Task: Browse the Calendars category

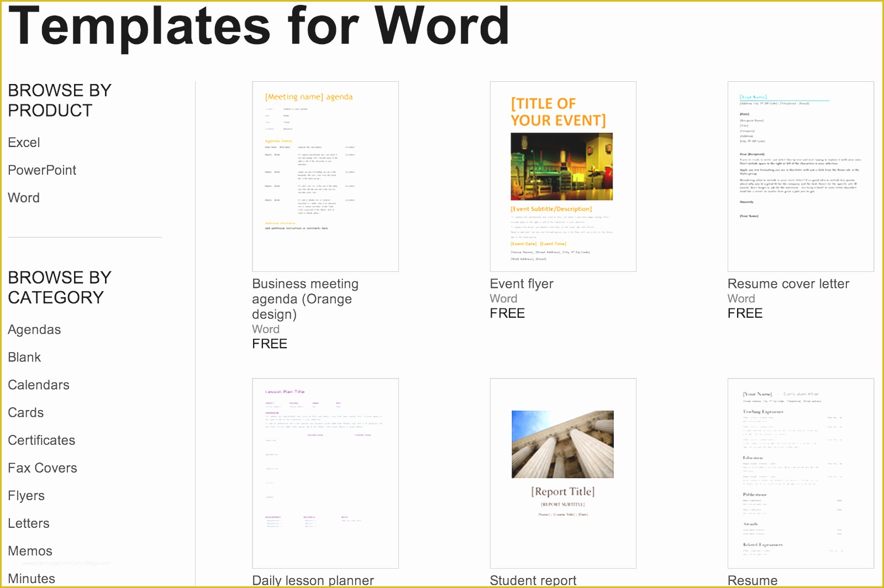Action: [x=39, y=385]
